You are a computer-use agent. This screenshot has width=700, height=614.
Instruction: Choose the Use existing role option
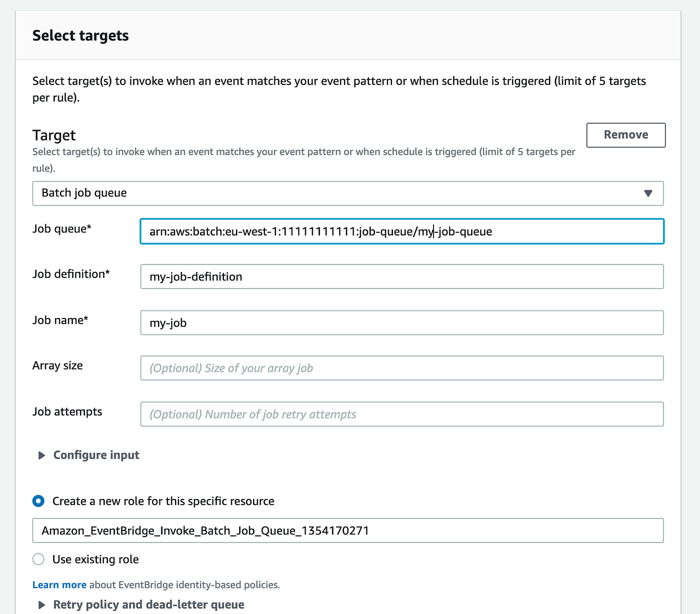[38, 559]
